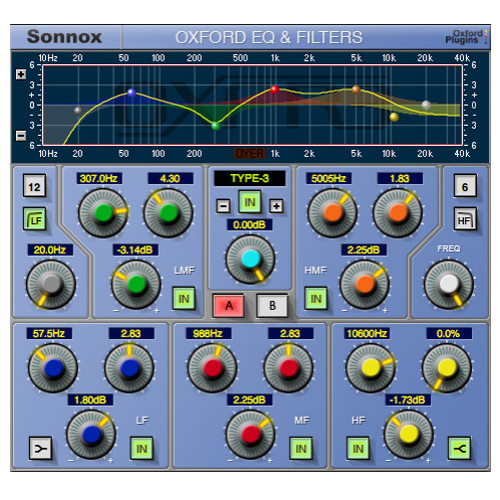Toggle the LF high-pass filter icon
This screenshot has height=500, width=500.
coord(35,219)
